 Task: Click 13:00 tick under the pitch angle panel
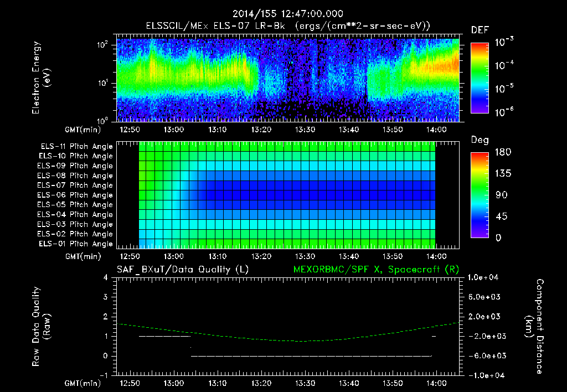[x=173, y=257]
